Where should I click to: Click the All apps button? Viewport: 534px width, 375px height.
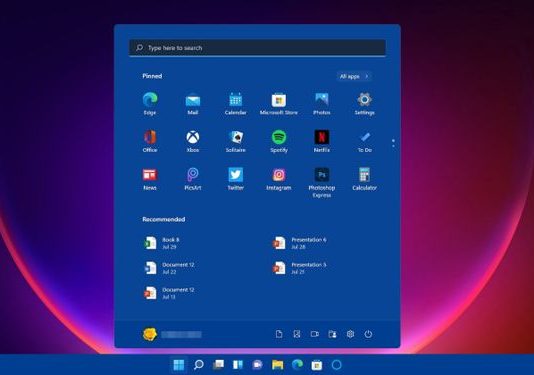click(x=354, y=76)
